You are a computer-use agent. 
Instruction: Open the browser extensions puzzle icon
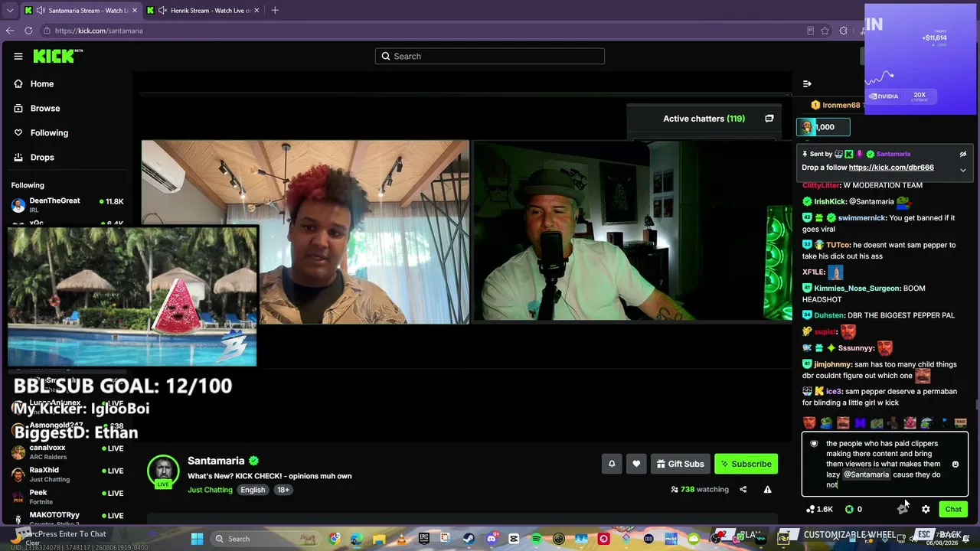click(843, 31)
